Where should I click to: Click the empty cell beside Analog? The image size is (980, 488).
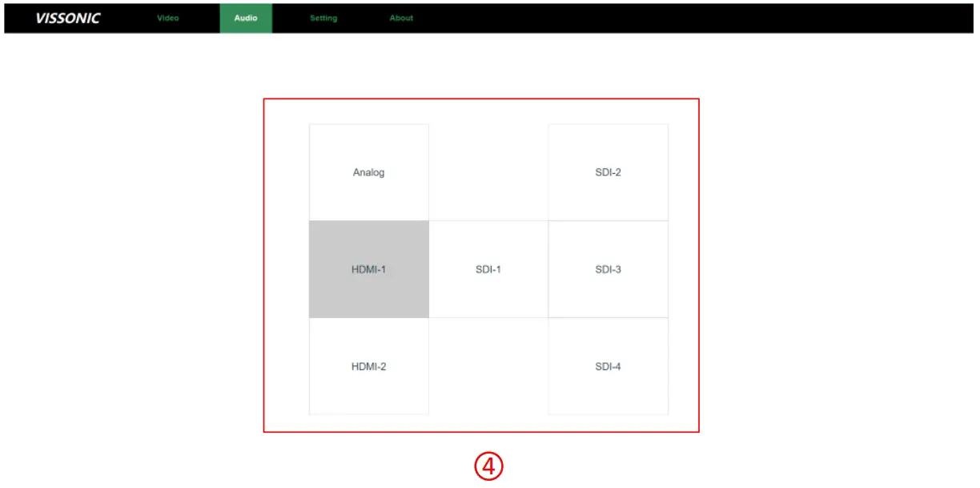tap(488, 171)
